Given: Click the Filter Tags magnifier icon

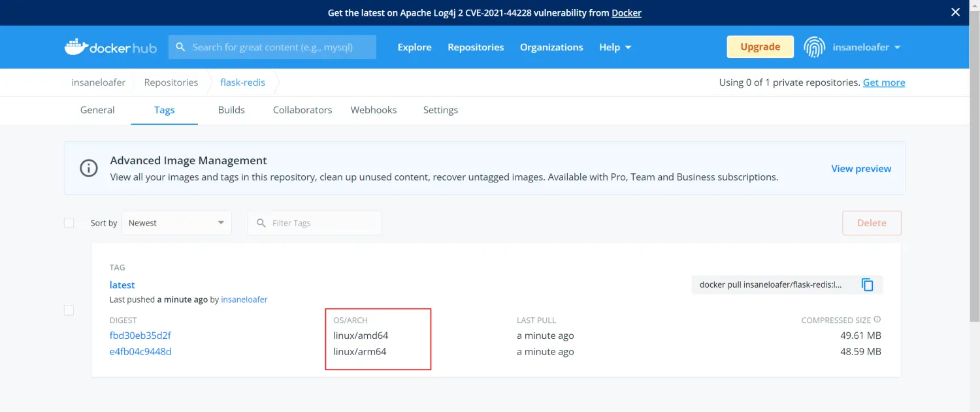Looking at the screenshot, I should (x=261, y=223).
